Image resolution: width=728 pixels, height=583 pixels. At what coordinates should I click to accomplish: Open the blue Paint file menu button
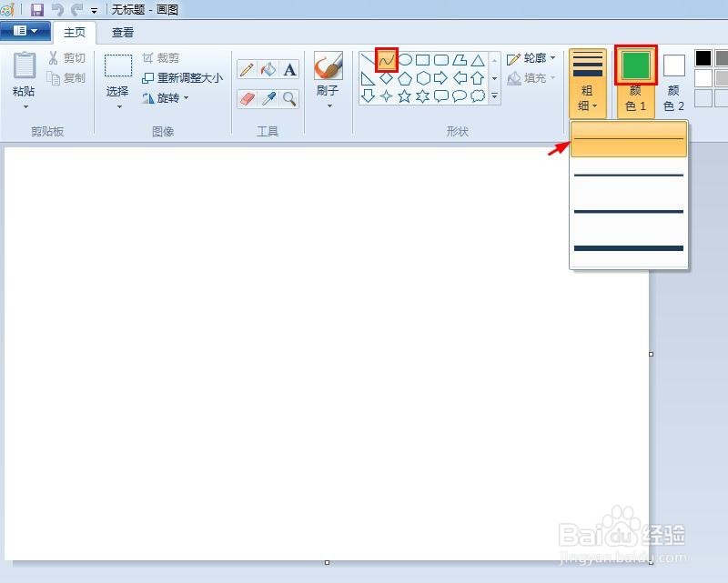[x=25, y=31]
